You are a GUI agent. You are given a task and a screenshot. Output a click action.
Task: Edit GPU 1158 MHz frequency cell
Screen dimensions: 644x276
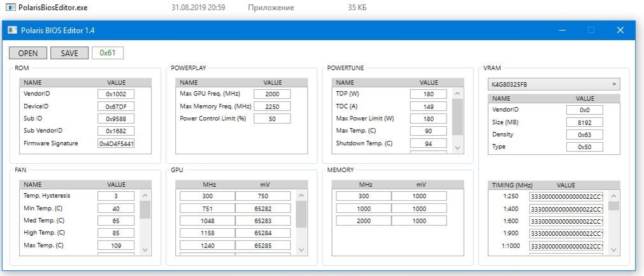[208, 233]
